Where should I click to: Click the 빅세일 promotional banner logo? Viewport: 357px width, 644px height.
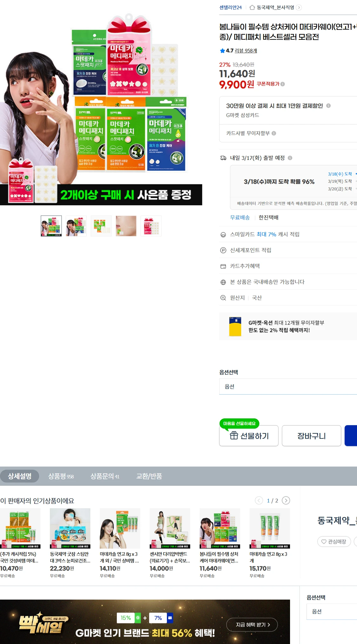(43, 622)
